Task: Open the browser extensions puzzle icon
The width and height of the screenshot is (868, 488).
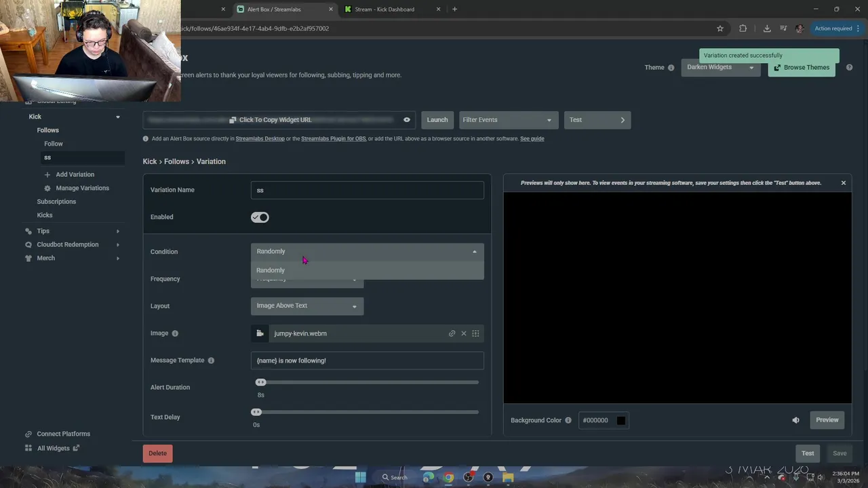Action: click(x=743, y=28)
